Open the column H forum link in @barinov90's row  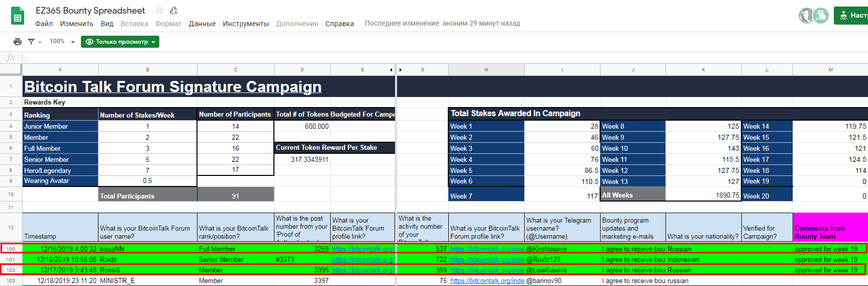[487, 280]
